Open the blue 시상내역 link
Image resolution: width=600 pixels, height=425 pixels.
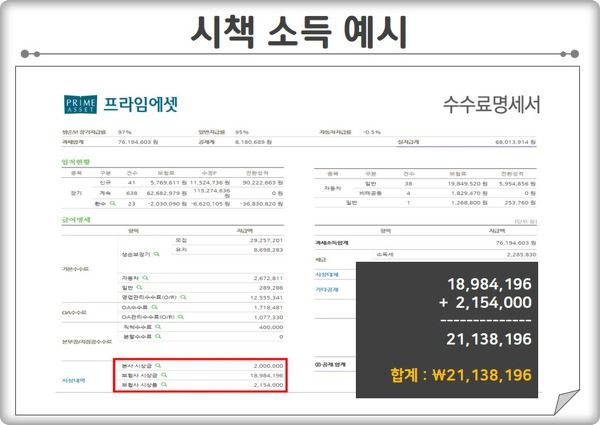click(x=73, y=380)
